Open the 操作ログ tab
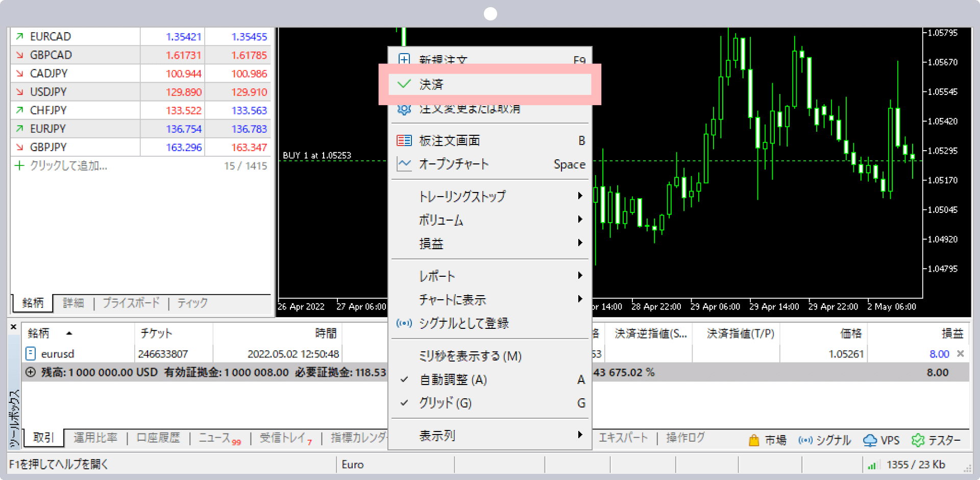Image resolution: width=980 pixels, height=480 pixels. pos(685,438)
